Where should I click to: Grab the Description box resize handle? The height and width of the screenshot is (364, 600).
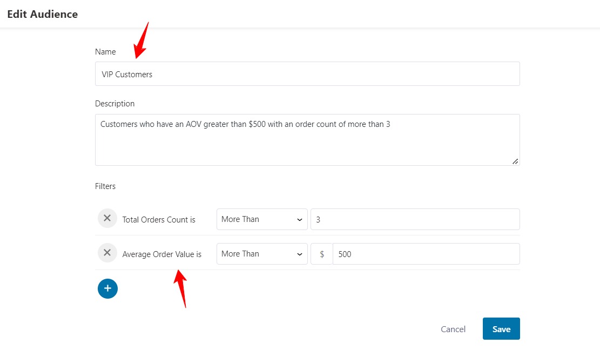(515, 161)
